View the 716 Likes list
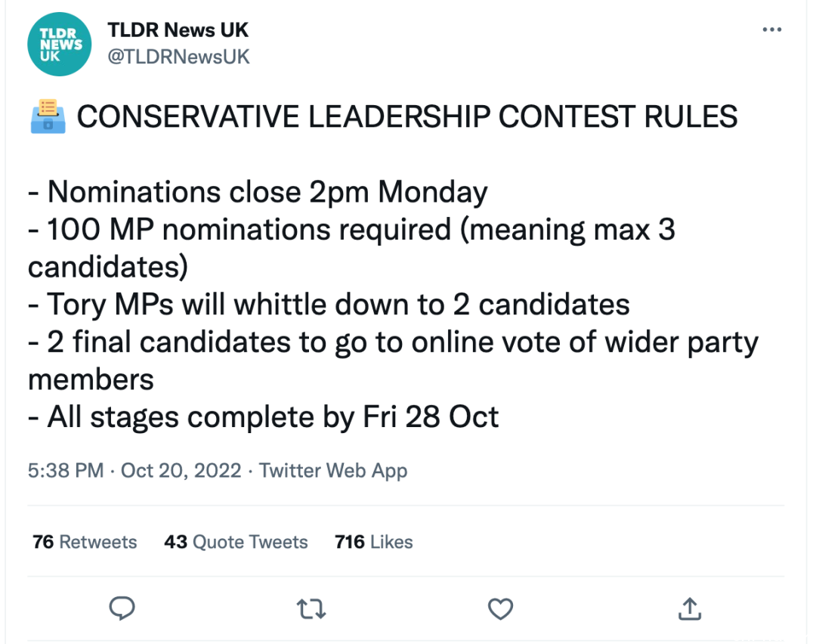 click(374, 542)
